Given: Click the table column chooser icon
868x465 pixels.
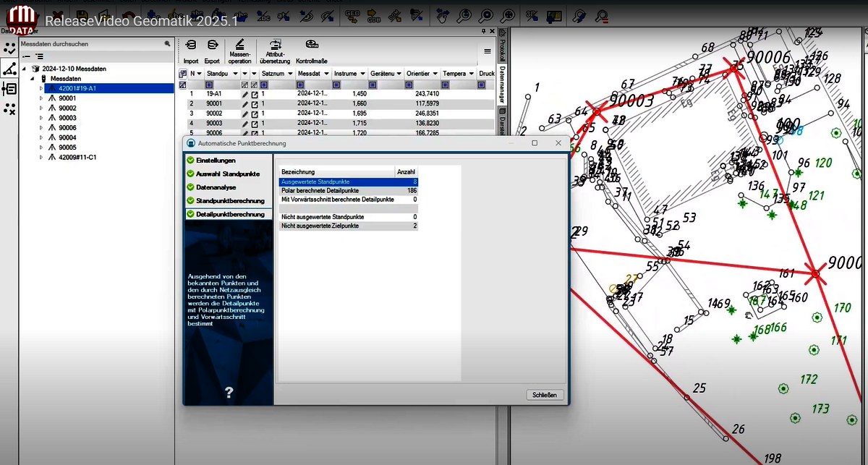Looking at the screenshot, I should click(182, 74).
